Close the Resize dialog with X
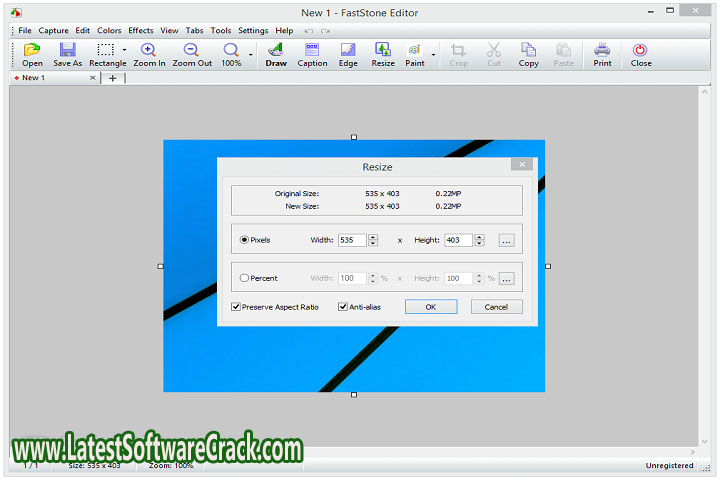720x480 pixels. point(522,164)
